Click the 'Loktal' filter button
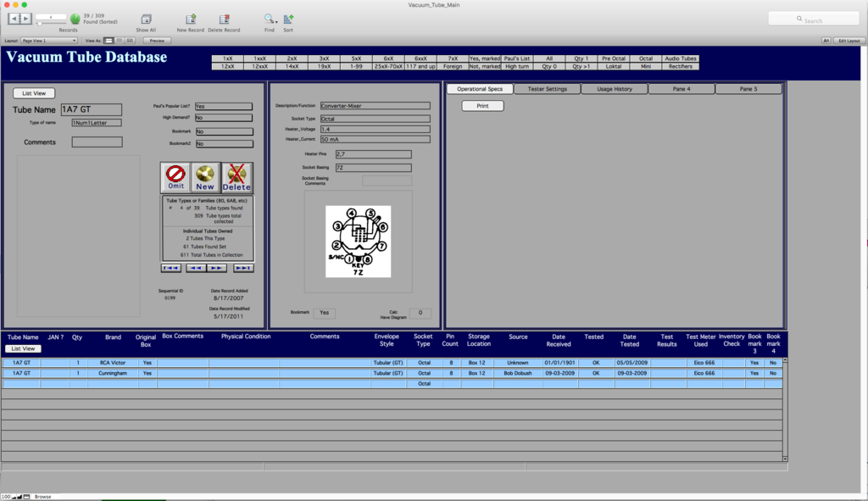 point(614,66)
